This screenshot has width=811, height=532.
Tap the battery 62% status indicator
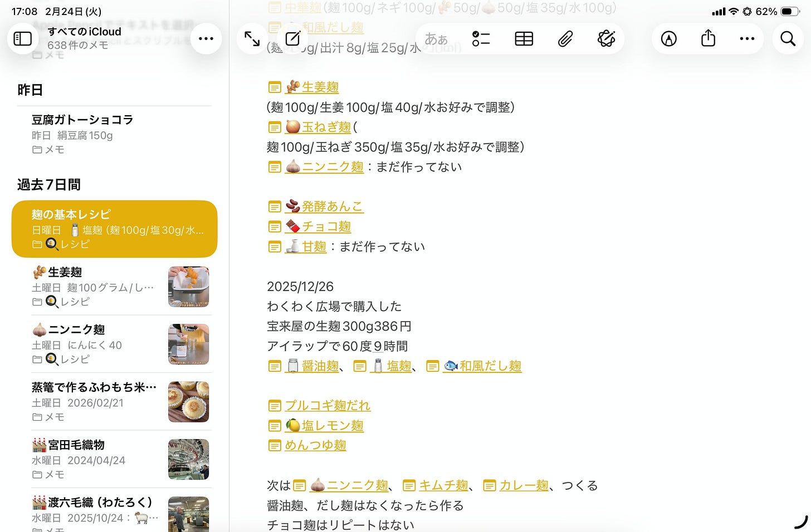pos(778,12)
